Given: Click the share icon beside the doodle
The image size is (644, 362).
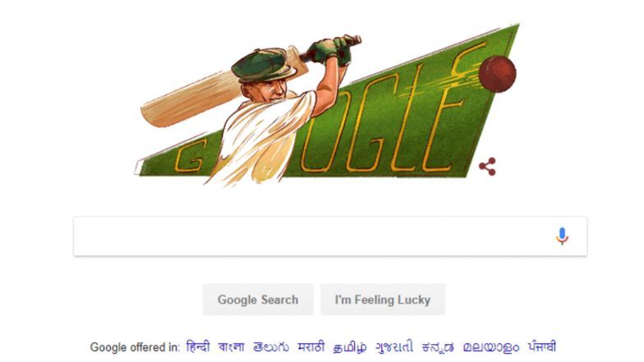Looking at the screenshot, I should coord(488,167).
